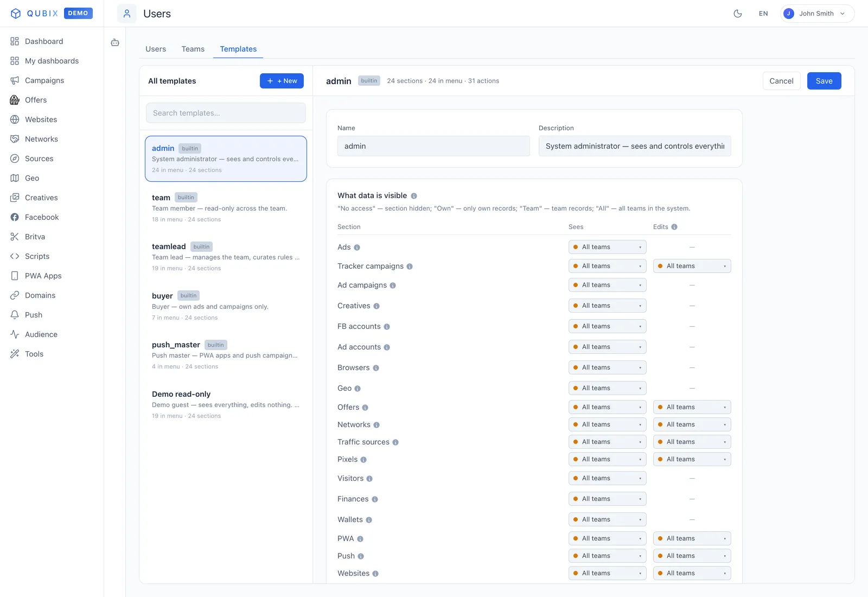Click info icon next to Tracker campaigns
The image size is (868, 597).
(410, 266)
